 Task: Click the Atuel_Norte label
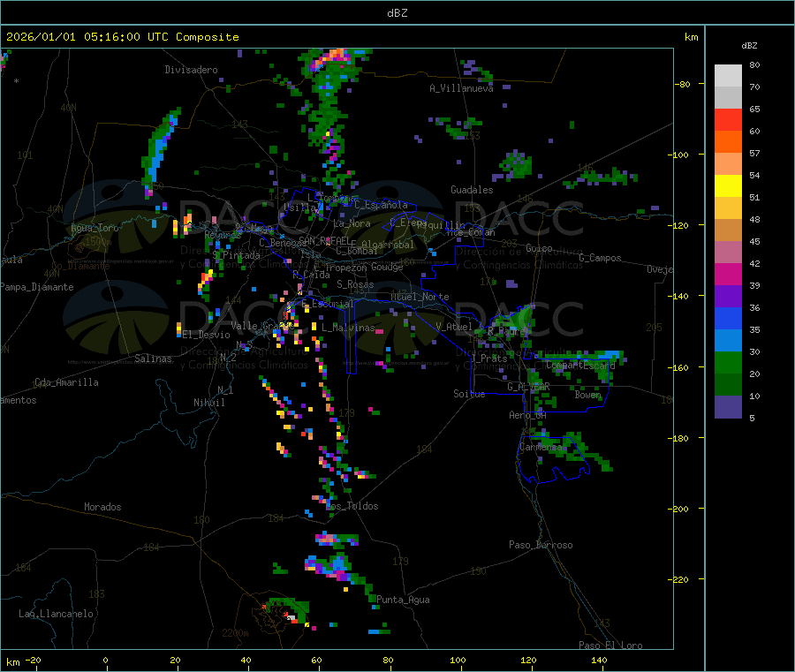(420, 297)
